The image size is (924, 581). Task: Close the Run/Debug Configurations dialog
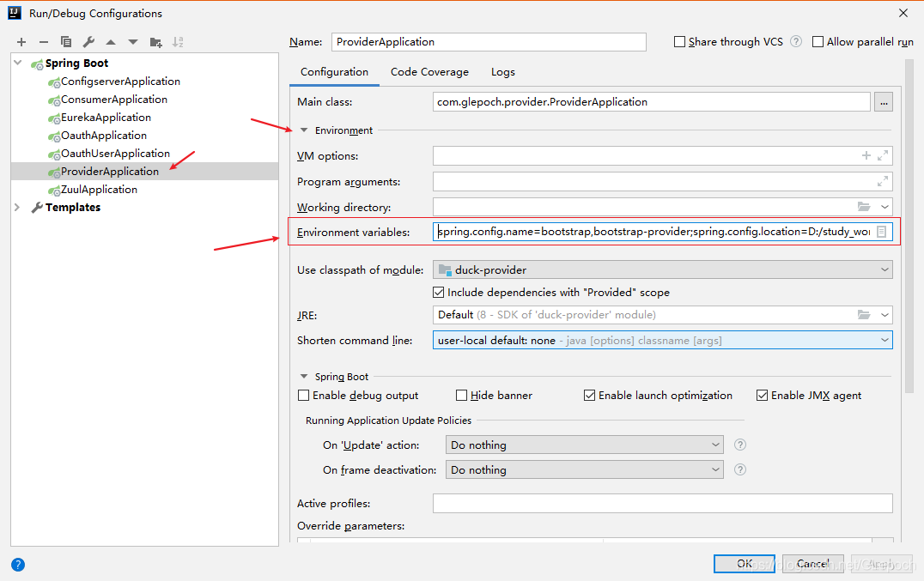pos(903,13)
